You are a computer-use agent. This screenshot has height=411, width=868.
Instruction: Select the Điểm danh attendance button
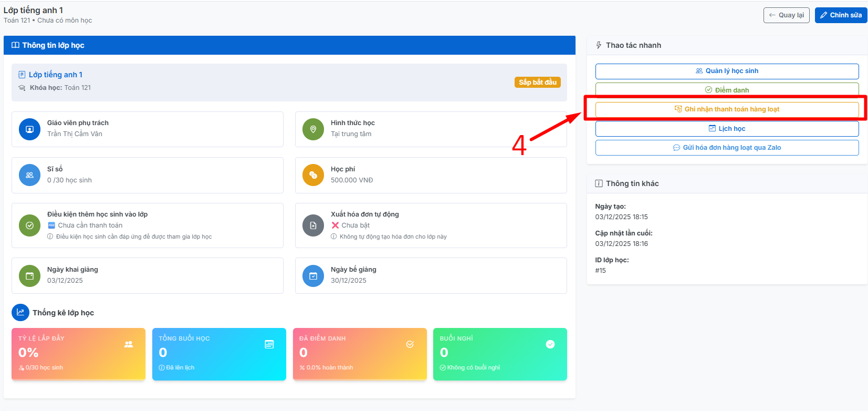(x=727, y=90)
